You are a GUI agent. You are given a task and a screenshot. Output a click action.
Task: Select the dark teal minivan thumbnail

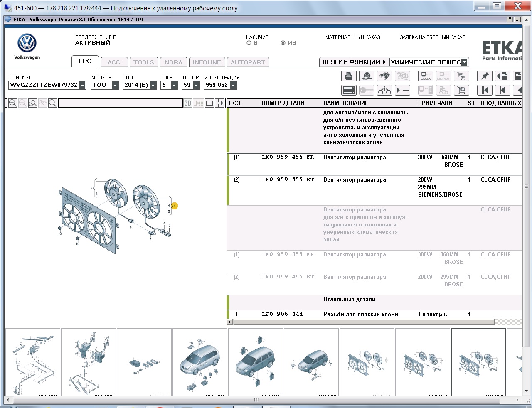tap(256, 361)
